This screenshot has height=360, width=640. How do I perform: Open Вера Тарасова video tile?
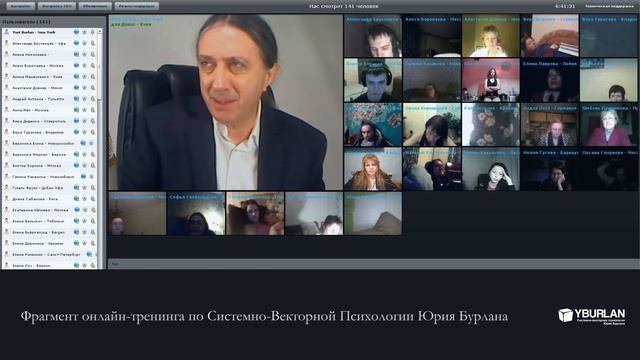[x=609, y=36]
